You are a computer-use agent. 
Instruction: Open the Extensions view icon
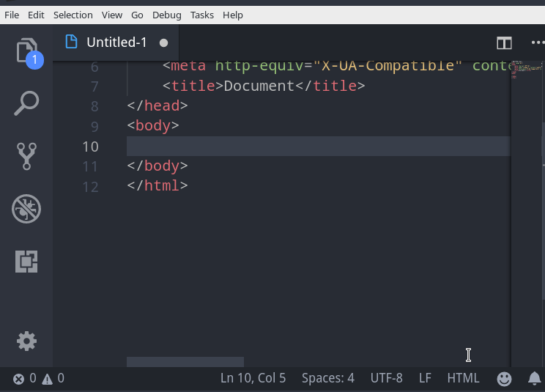click(x=26, y=262)
